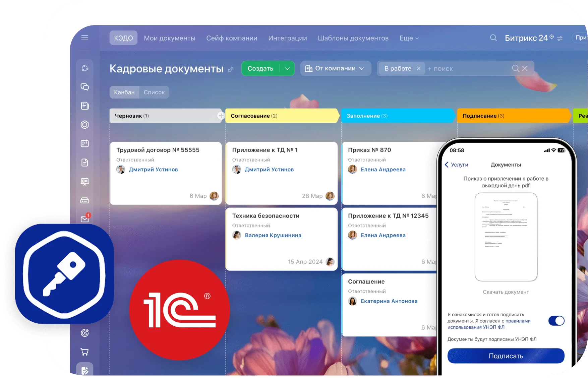Open the Создать dropdown arrow

coord(287,68)
